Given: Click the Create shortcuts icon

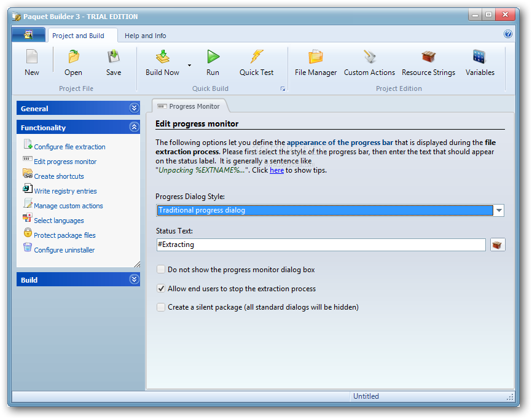Looking at the screenshot, I should point(28,173).
